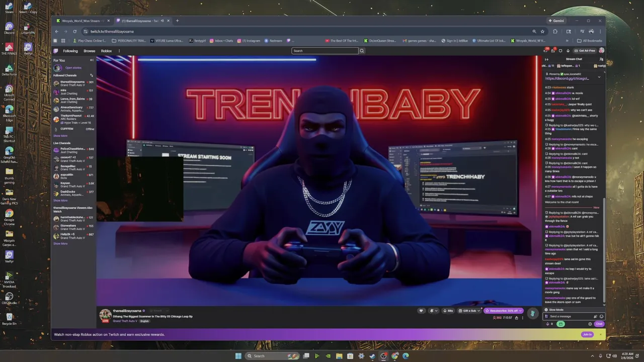Share the stream icon
The image size is (644, 362).
click(517, 318)
